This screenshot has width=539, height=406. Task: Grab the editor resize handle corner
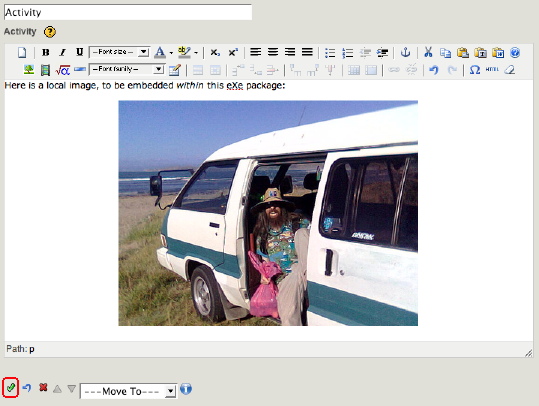click(x=529, y=353)
